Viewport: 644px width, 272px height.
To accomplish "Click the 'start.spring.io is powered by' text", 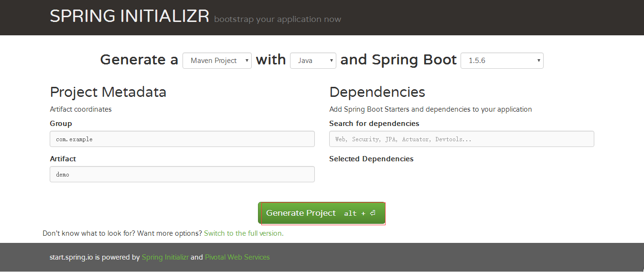I will point(95,257).
